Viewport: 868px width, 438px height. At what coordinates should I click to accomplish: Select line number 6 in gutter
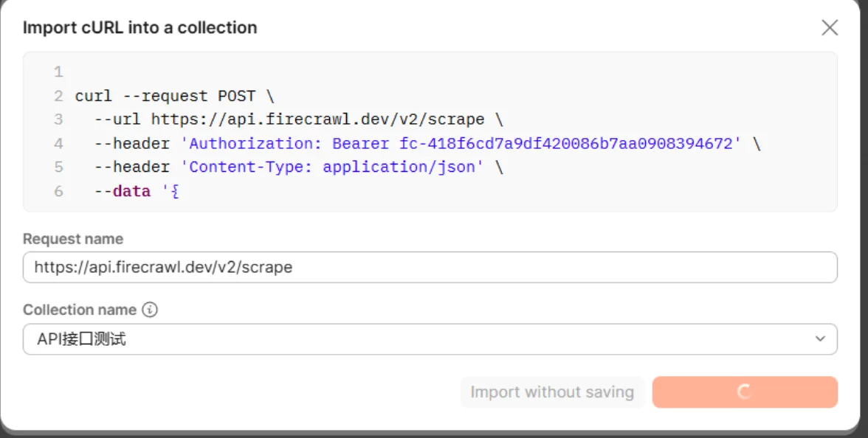pyautogui.click(x=59, y=192)
